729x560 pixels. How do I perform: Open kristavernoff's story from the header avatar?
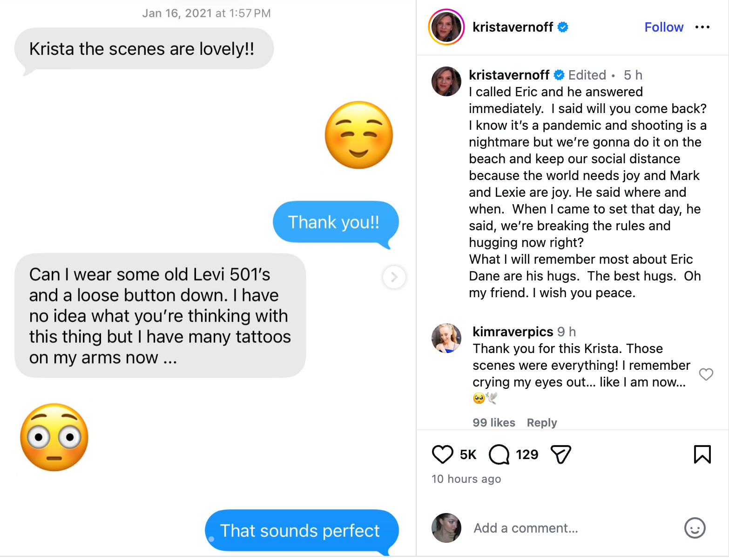tap(446, 27)
